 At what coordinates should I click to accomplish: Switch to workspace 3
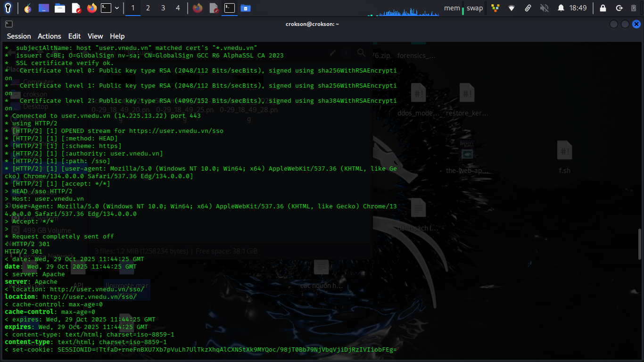[x=163, y=8]
